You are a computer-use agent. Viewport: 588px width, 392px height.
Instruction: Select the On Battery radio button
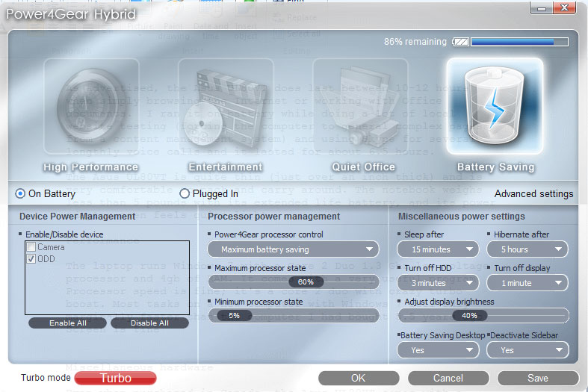point(20,193)
